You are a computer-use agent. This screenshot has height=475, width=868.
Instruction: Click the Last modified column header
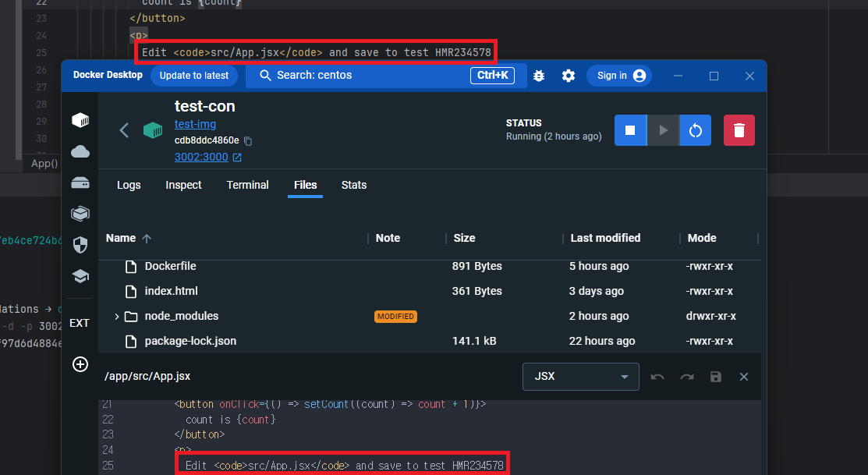[606, 238]
